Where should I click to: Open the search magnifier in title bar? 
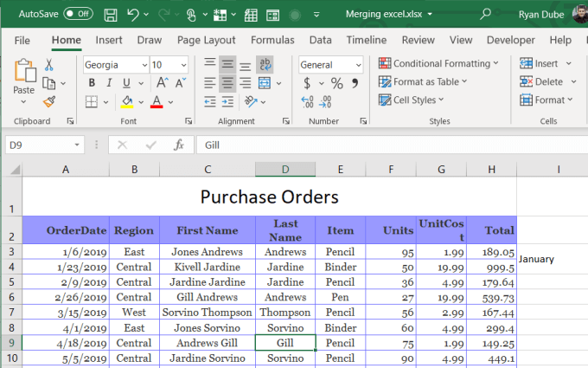tap(486, 14)
